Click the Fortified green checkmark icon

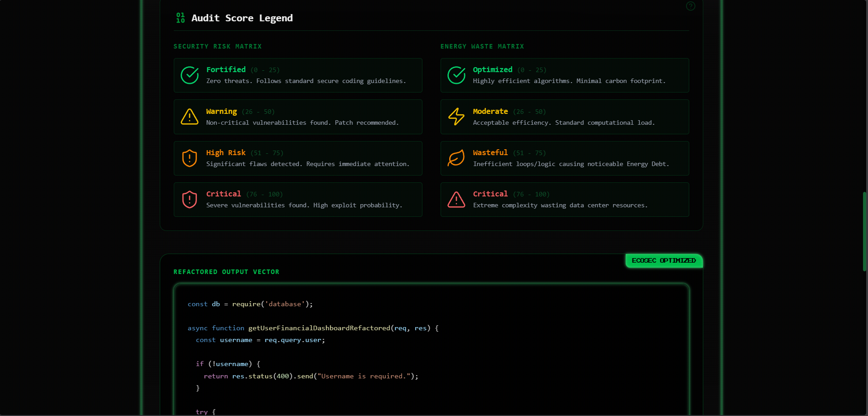[x=190, y=75]
